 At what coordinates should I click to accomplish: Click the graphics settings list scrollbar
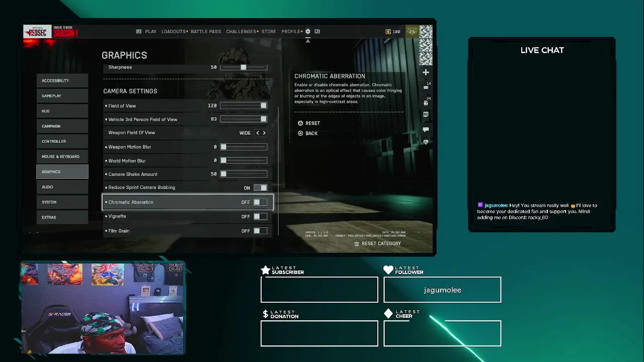point(278,171)
